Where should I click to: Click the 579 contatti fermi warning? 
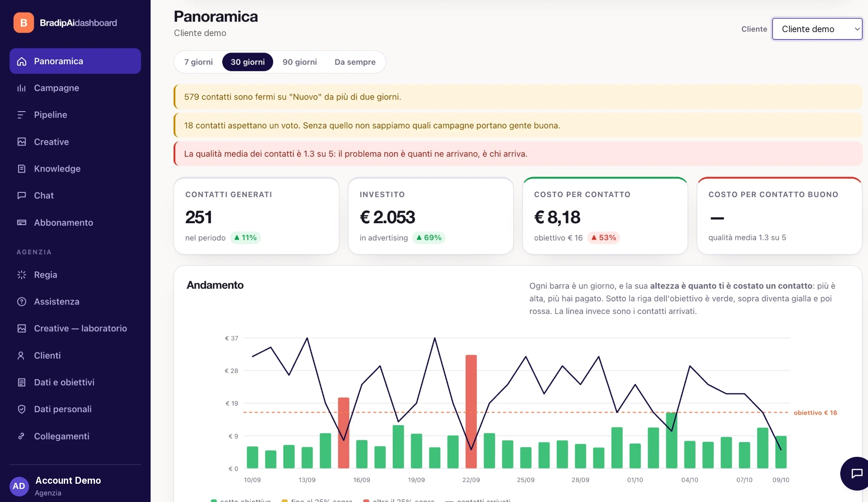tap(518, 97)
